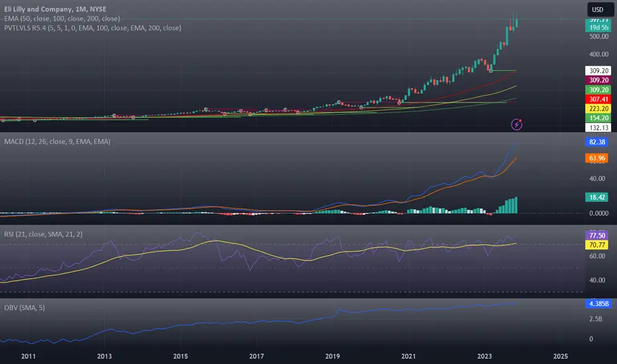Click the white 132.13 price label
Image resolution: width=617 pixels, height=364 pixels.
(598, 128)
